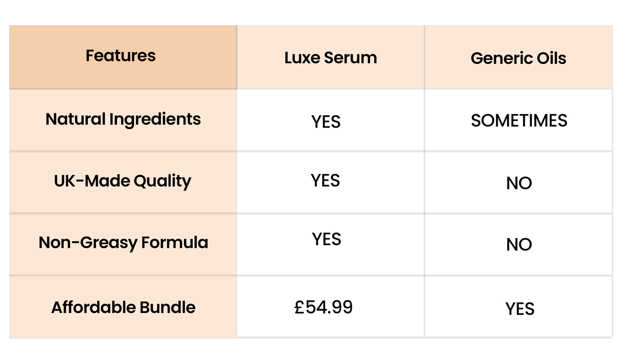The width and height of the screenshot is (625, 364).
Task: Click YES for Generic Oils Affordable Bundle
Action: tap(520, 309)
